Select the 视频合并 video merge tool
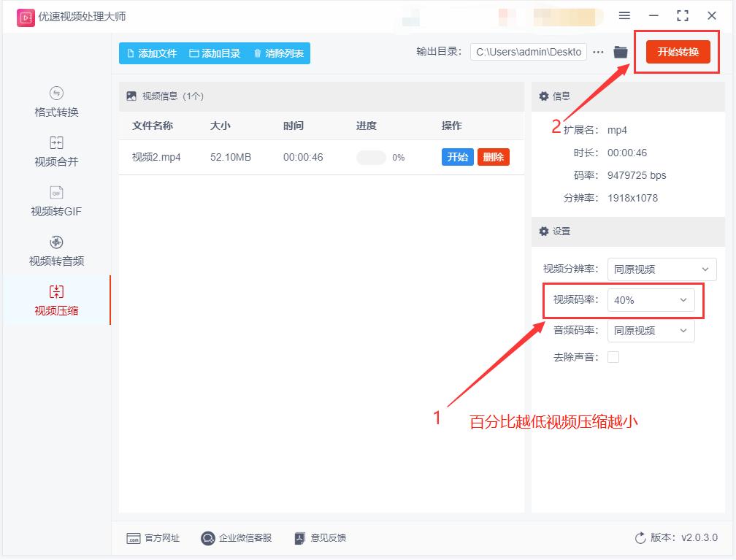This screenshot has width=736, height=560. (x=55, y=153)
